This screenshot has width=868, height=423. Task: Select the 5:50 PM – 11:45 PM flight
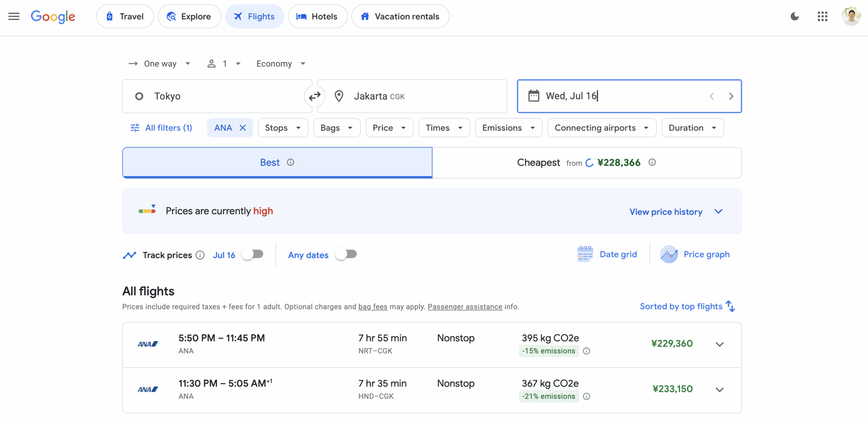click(432, 345)
